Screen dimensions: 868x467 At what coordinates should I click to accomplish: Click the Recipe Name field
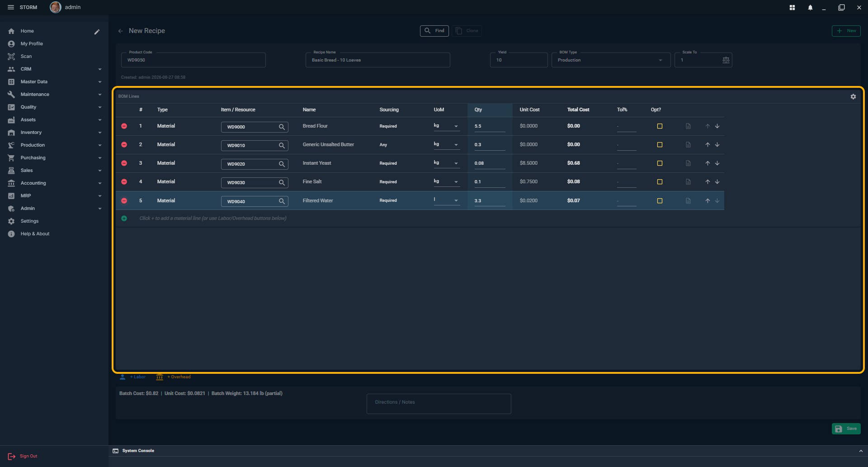[x=378, y=60]
